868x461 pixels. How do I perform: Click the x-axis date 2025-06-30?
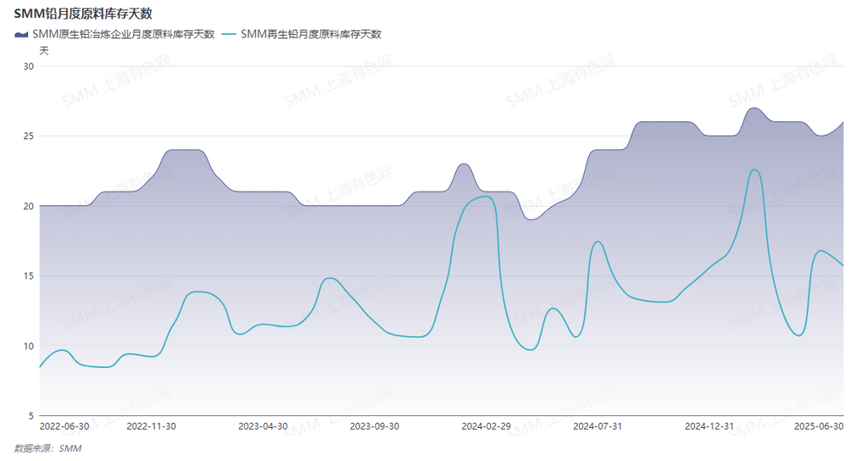[819, 427]
